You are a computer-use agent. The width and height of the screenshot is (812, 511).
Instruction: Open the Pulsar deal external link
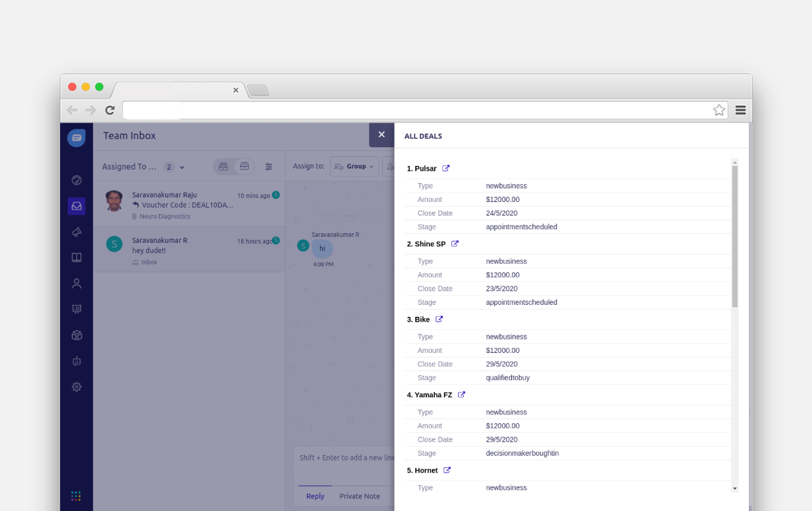(444, 168)
